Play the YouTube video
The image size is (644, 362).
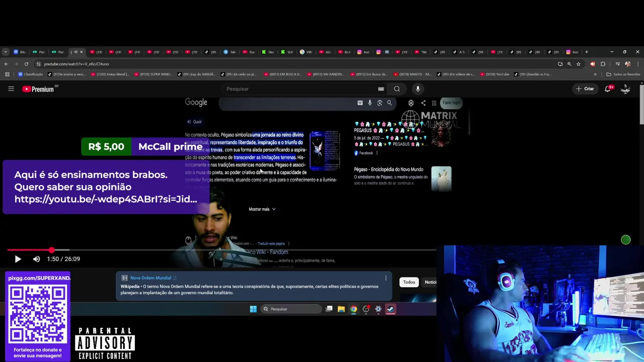(18, 259)
